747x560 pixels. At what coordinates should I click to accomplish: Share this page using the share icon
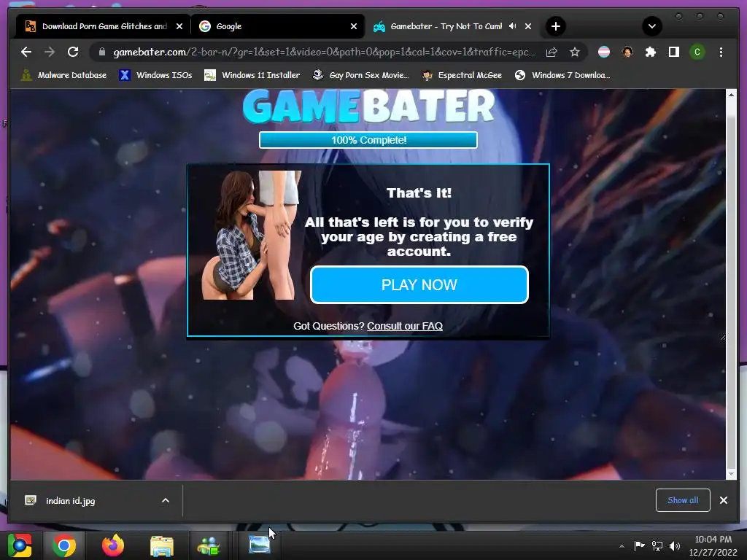[551, 52]
